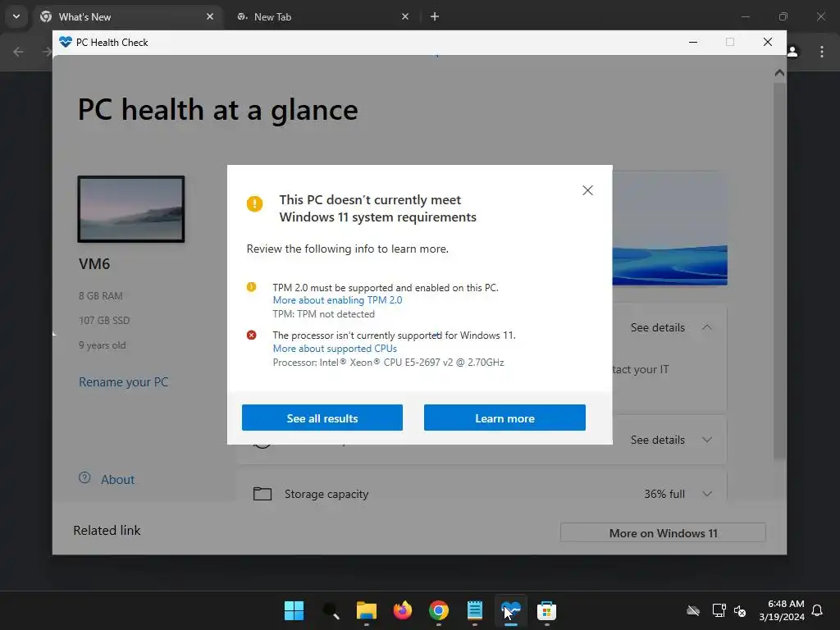The image size is (840, 630).
Task: Close the New Tab browser tab
Action: pyautogui.click(x=405, y=16)
